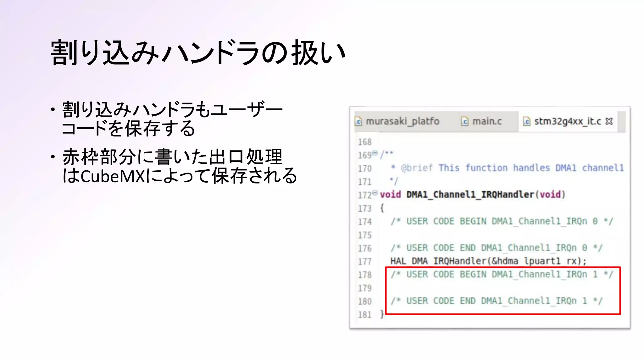The height and width of the screenshot is (362, 644).
Task: Click line number 181 in the gutter
Action: 365,315
